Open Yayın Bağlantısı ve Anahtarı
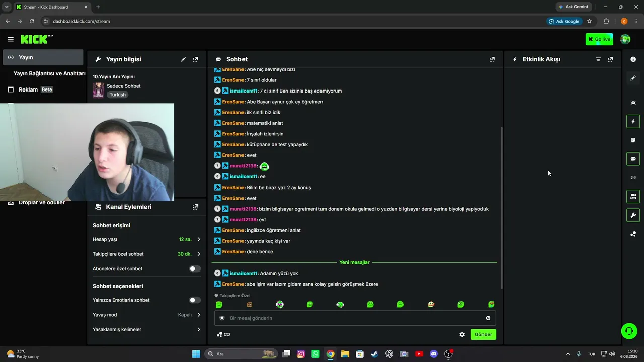The height and width of the screenshot is (362, 644). click(49, 73)
